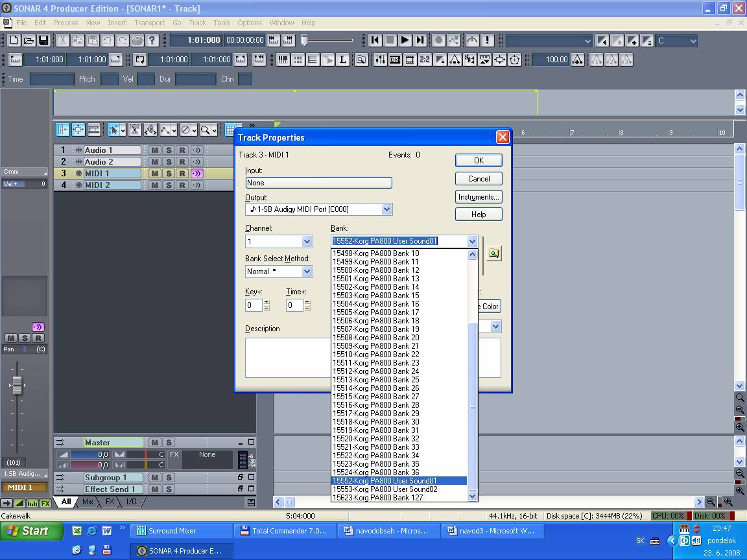Open the Process menu
Viewport: 747px width, 560px height.
[x=65, y=23]
